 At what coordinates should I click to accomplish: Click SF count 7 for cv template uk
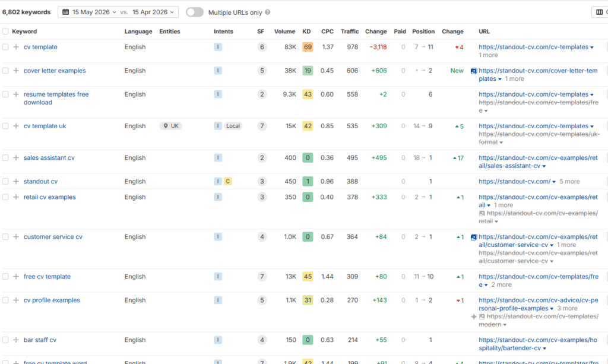point(262,126)
